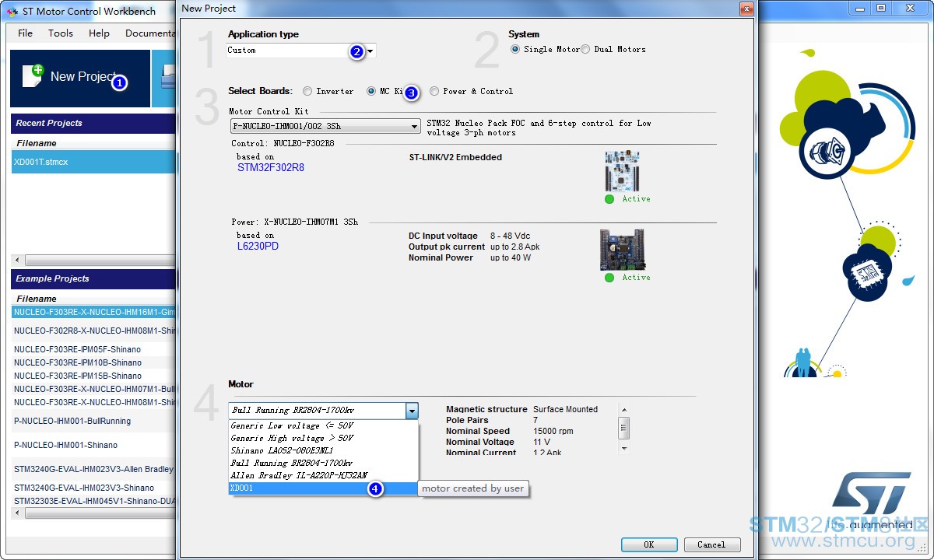934x560 pixels.
Task: Select Shinano LA052-080E3NL1 motor
Action: click(x=323, y=451)
